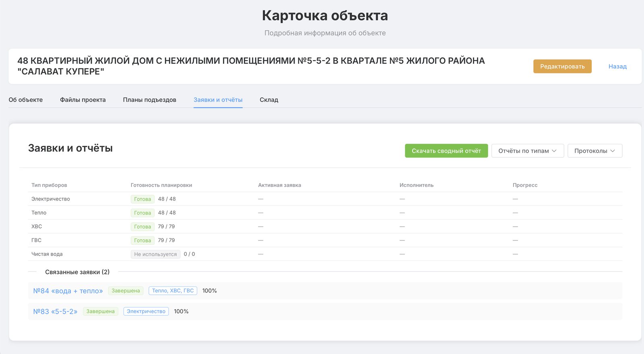Click the object title mentioning САЛАВАТ КУПЕРЕ

[251, 66]
